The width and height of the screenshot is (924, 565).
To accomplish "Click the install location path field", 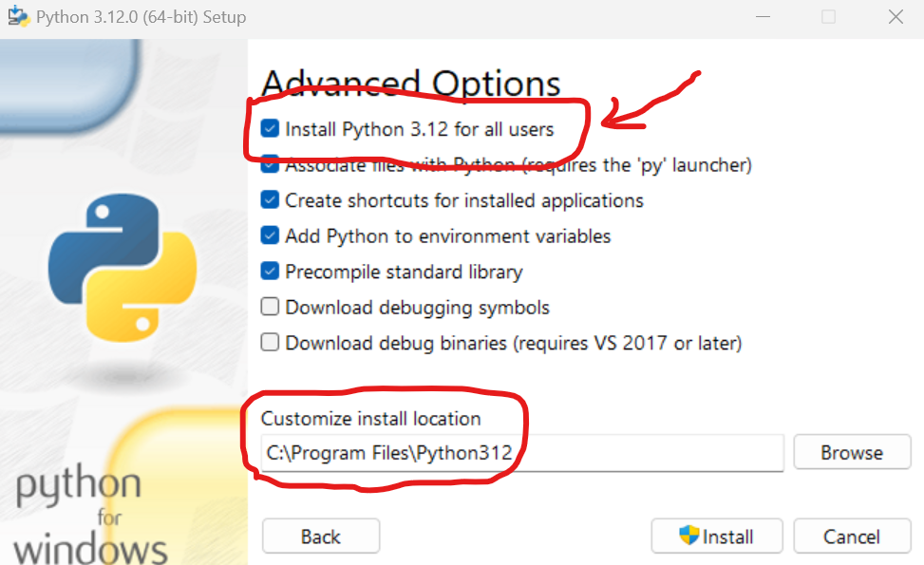I will pyautogui.click(x=522, y=453).
